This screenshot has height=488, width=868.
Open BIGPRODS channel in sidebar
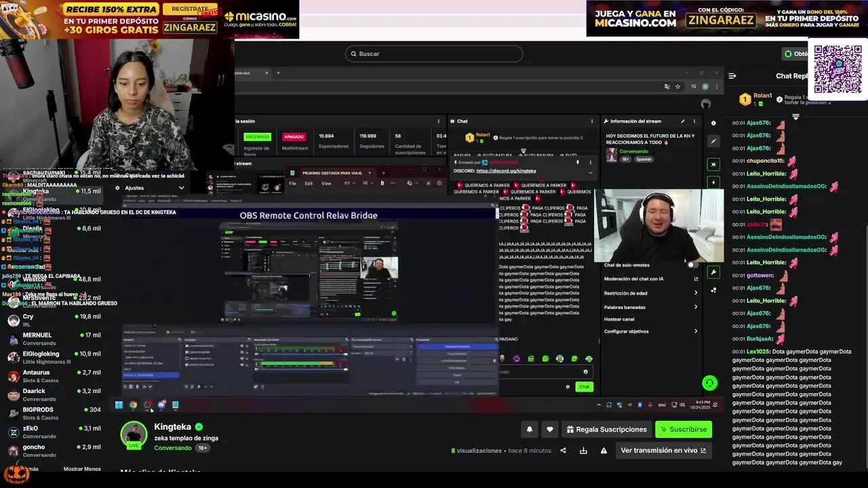(x=53, y=413)
